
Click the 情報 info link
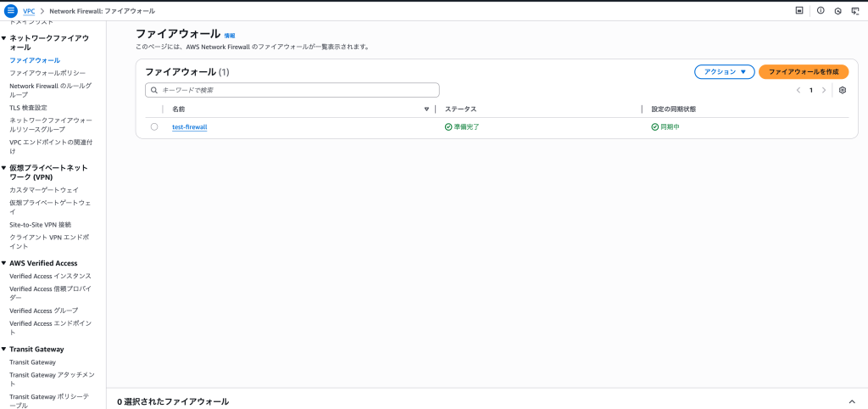(x=229, y=36)
